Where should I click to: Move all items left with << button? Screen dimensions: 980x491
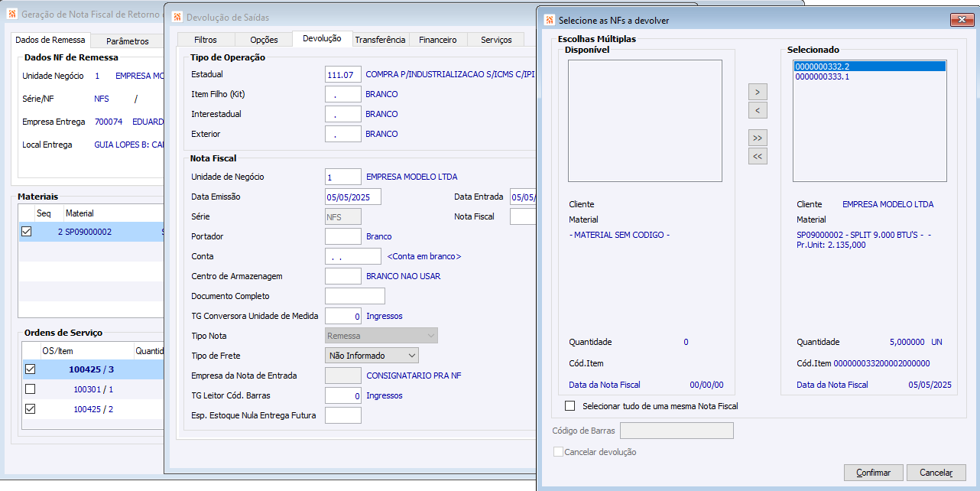[757, 156]
